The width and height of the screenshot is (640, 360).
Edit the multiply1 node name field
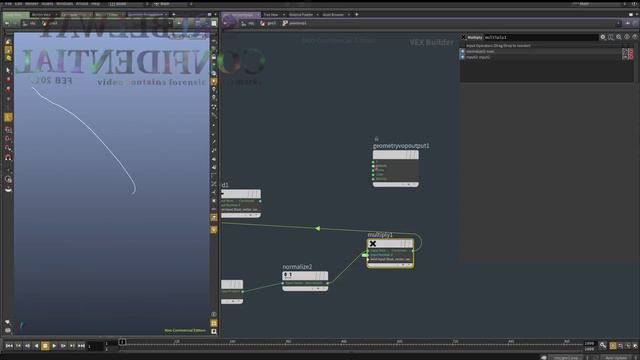(x=541, y=37)
